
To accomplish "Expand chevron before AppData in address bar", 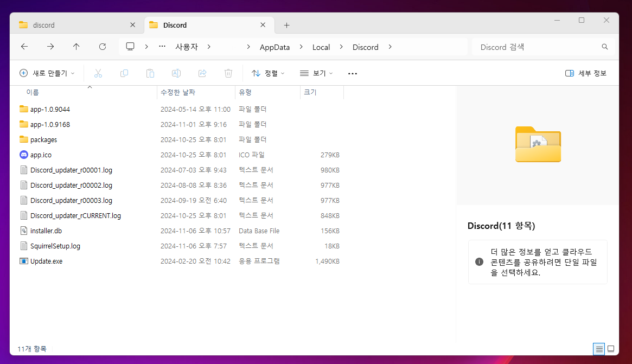I will tap(248, 47).
